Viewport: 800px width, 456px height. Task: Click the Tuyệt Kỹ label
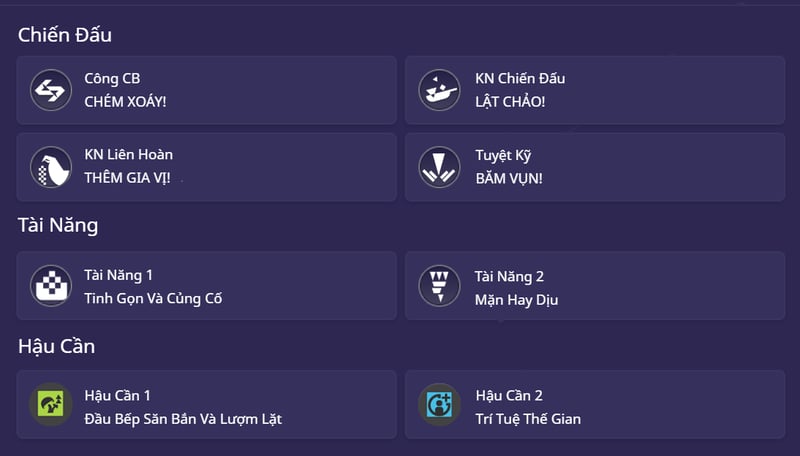(x=502, y=155)
